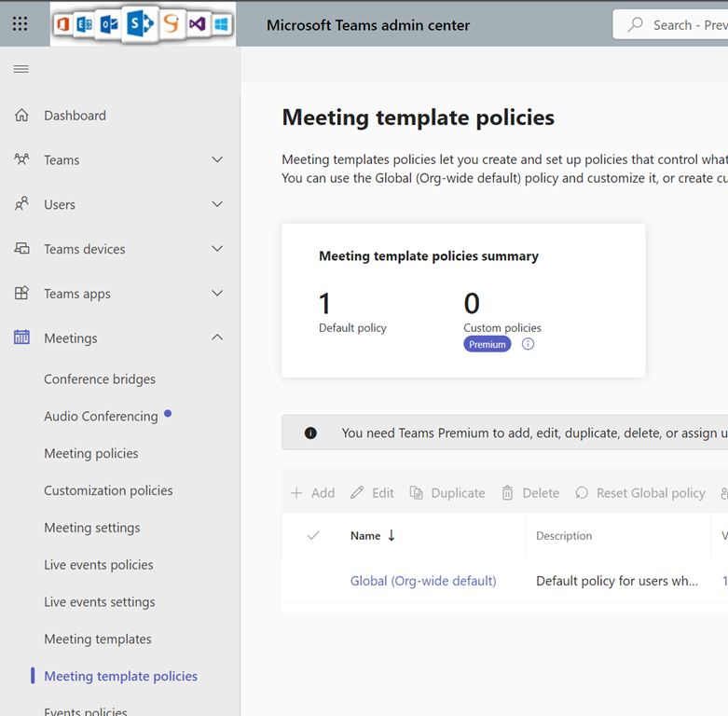Viewport: 728px width, 716px height.
Task: Click the Meetings calendar icon
Action: pyautogui.click(x=21, y=337)
